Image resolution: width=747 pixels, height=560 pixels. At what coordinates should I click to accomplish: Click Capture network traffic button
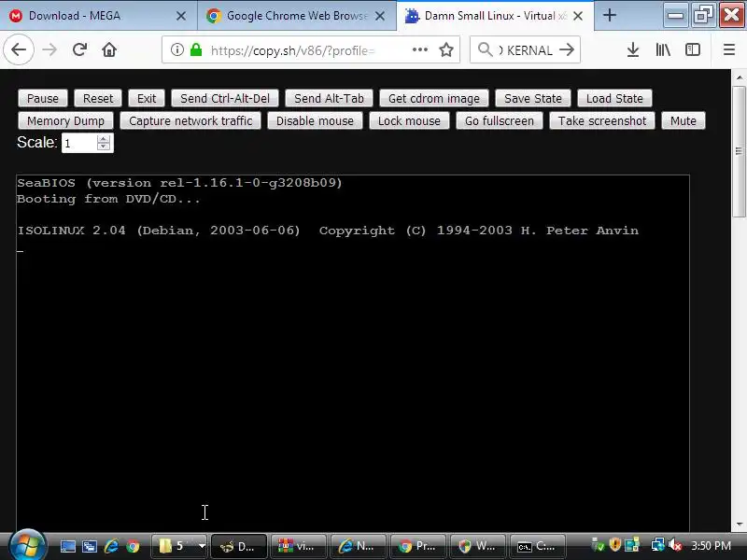point(190,121)
